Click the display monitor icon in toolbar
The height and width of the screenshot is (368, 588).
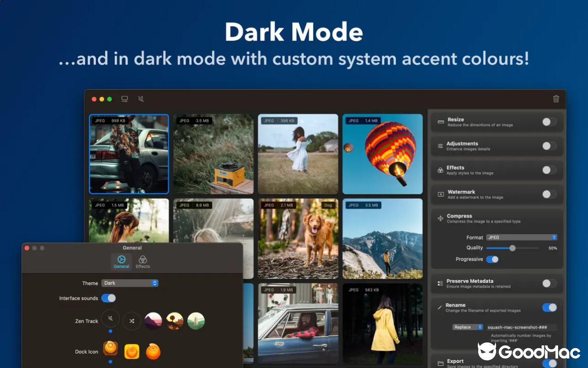[x=124, y=99]
